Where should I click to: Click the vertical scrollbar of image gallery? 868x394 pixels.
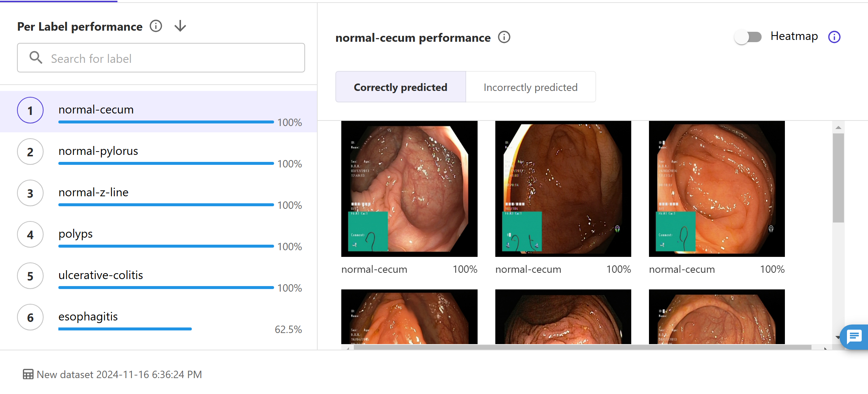pos(838,178)
